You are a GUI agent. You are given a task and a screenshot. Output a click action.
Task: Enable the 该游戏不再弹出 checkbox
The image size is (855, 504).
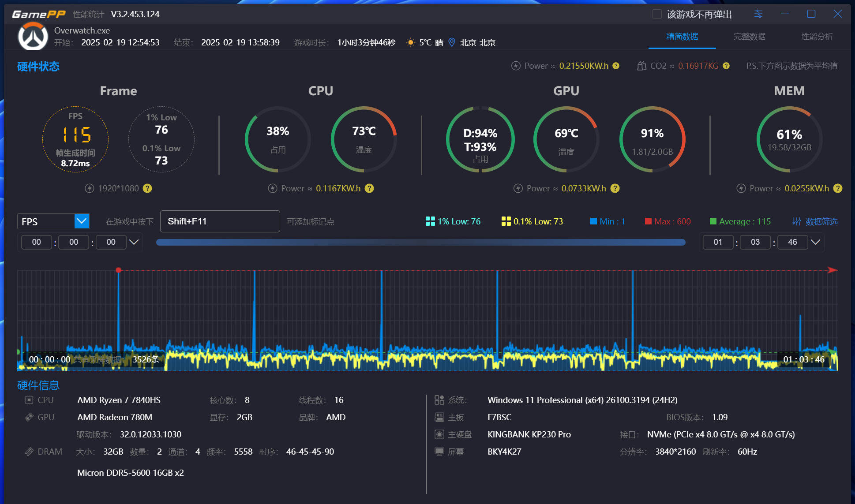[657, 14]
